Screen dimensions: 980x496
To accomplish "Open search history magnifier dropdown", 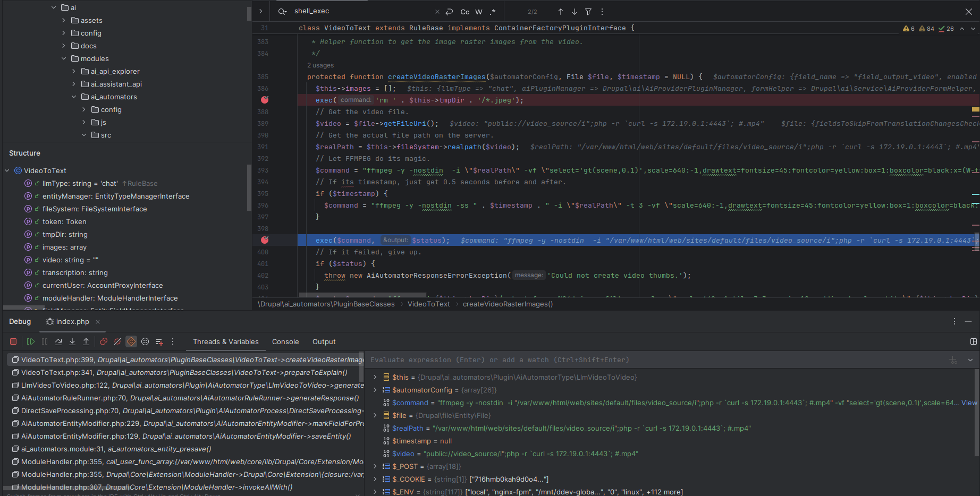I will click(282, 12).
